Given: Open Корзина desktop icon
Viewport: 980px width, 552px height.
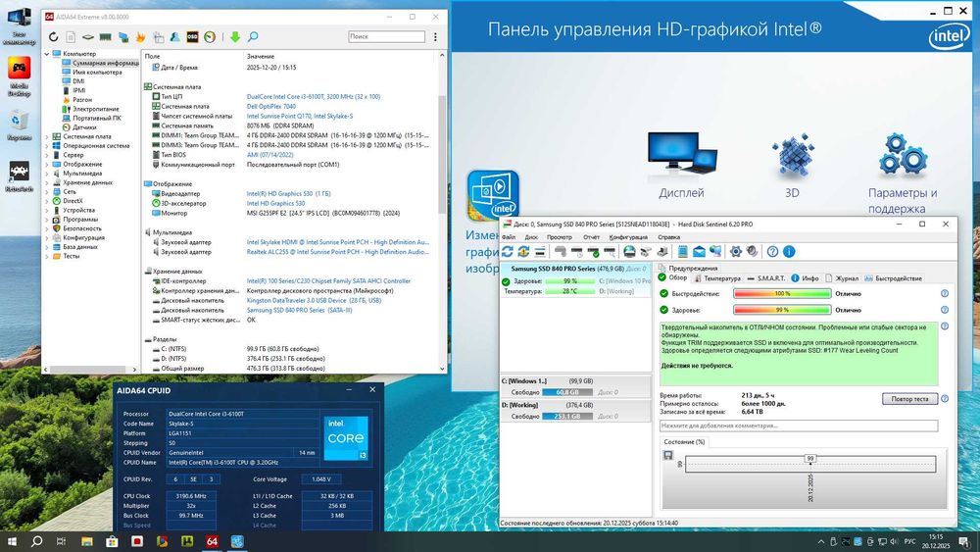Looking at the screenshot, I should tap(19, 125).
